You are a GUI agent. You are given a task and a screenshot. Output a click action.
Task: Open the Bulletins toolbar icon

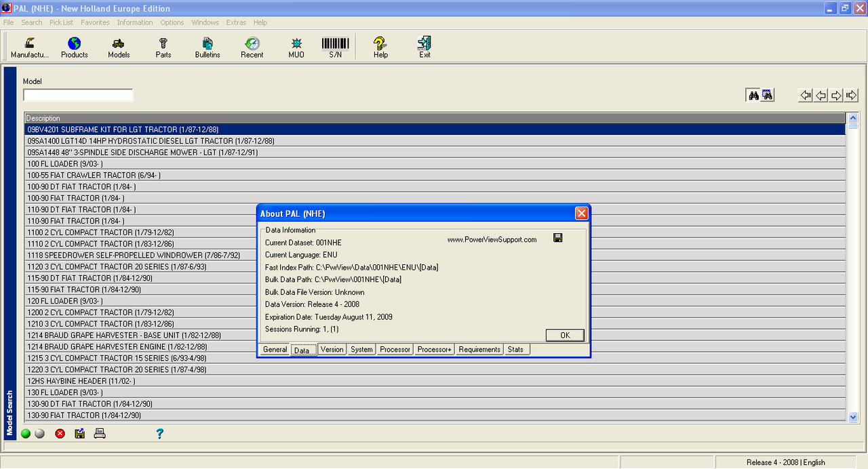208,47
